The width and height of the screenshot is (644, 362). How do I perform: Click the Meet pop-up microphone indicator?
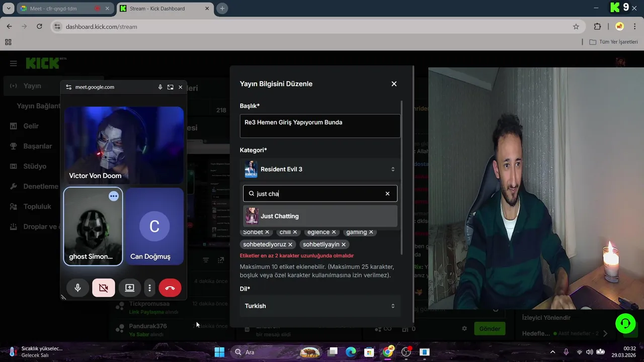(x=160, y=87)
